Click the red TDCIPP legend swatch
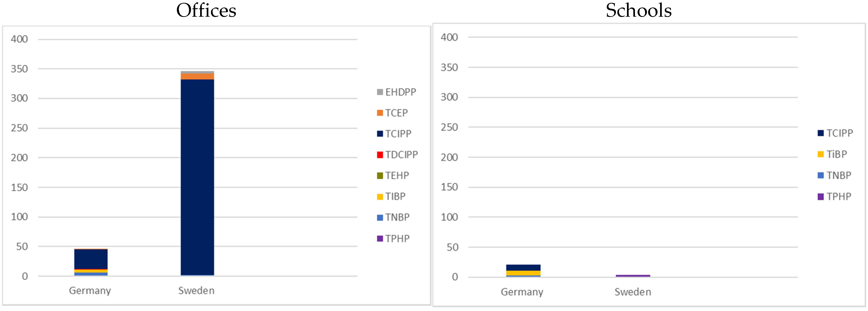The width and height of the screenshot is (868, 311). [380, 155]
